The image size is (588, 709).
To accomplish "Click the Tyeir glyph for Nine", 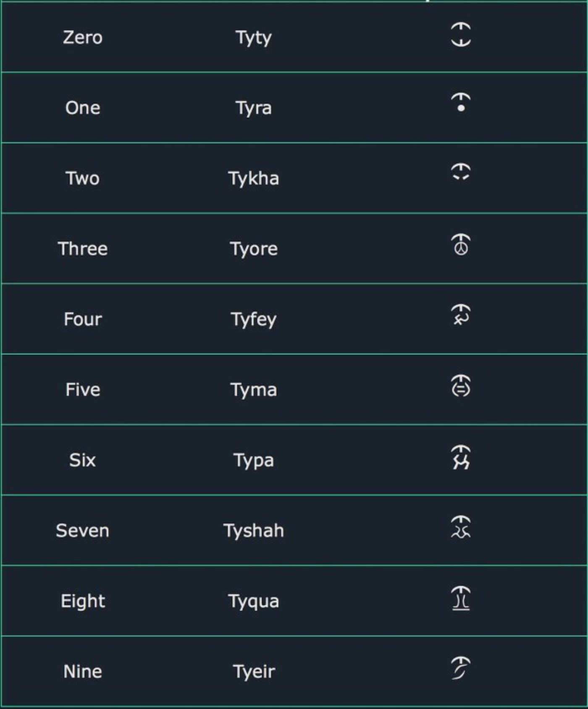I will pos(461,668).
